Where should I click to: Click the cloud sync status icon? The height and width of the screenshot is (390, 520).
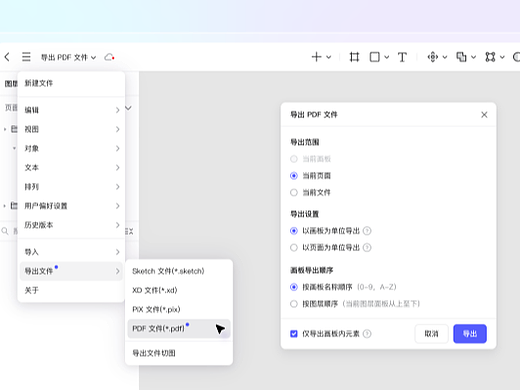tap(109, 57)
